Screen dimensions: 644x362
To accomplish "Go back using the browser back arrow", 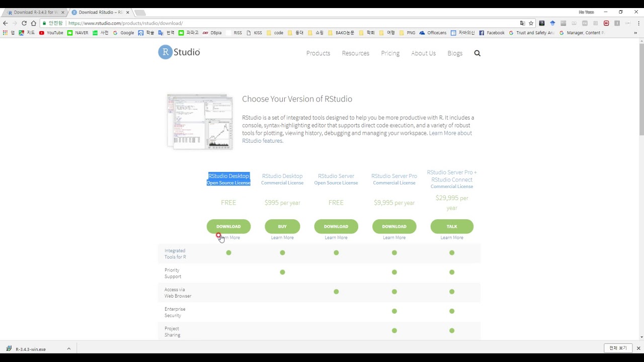I will click(x=6, y=23).
